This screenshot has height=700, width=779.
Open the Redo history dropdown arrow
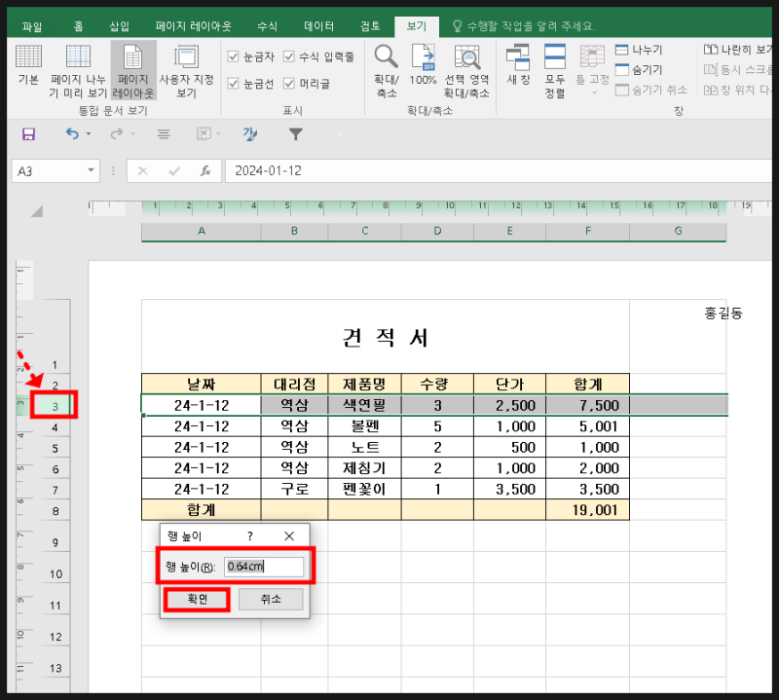[x=132, y=133]
